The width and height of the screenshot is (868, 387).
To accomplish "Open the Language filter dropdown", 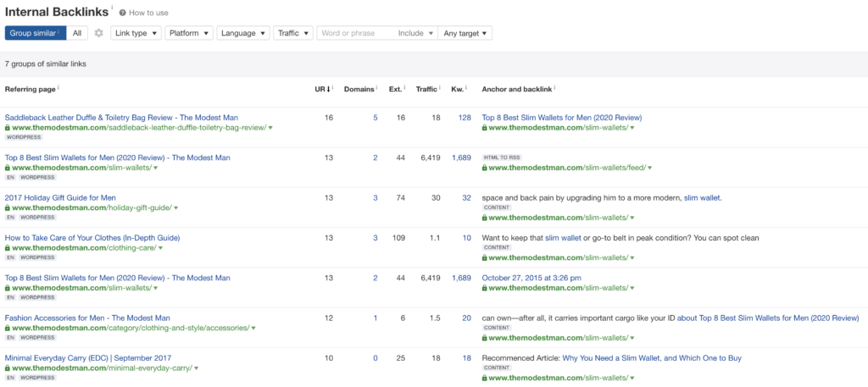I will (243, 33).
